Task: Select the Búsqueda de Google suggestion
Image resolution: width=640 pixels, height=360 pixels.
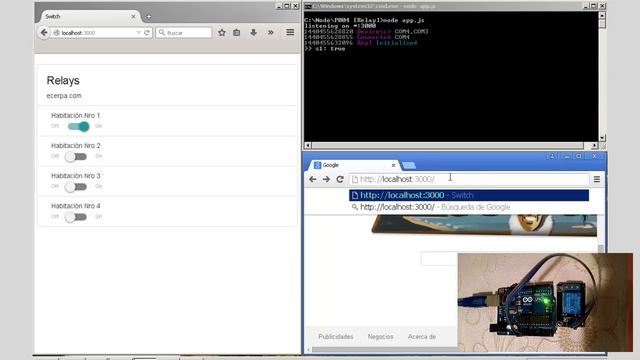Action: coord(469,207)
